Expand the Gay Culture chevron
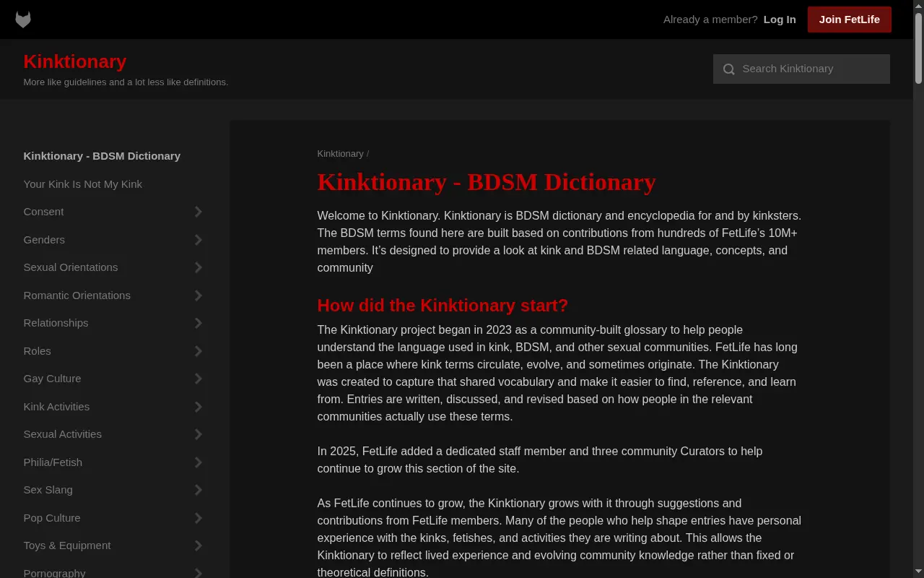This screenshot has width=924, height=578. (199, 379)
